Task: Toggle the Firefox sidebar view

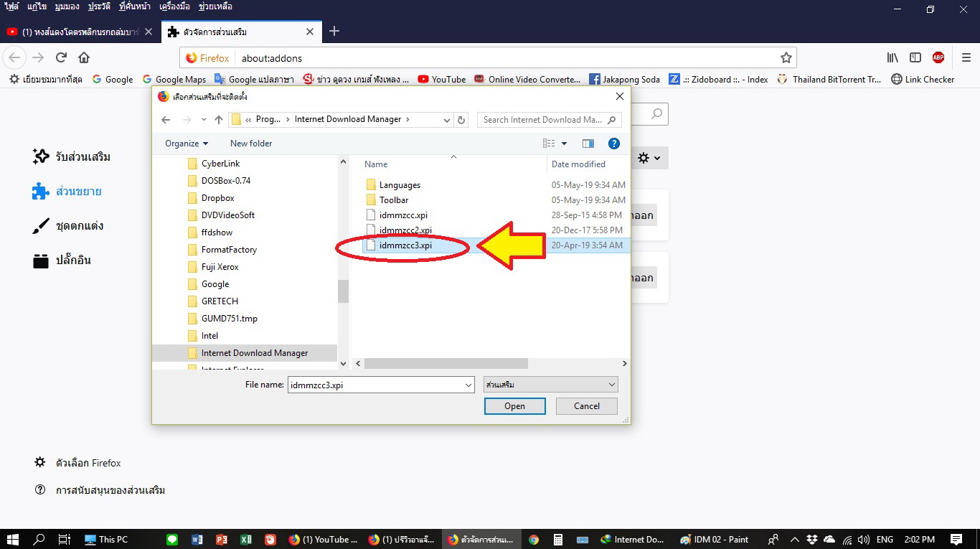Action: click(x=915, y=57)
